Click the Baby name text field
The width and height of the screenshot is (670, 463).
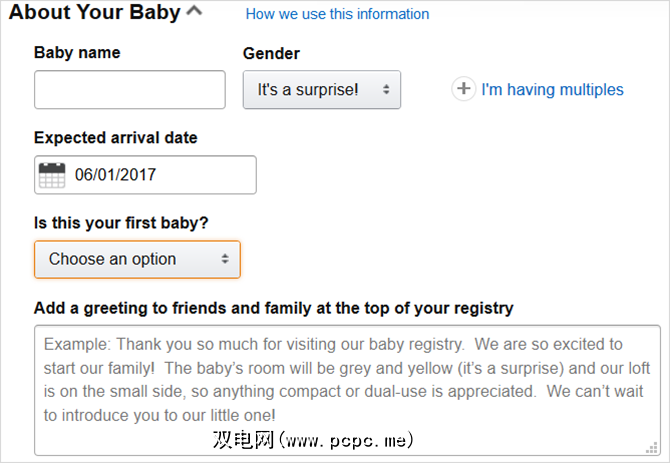130,90
